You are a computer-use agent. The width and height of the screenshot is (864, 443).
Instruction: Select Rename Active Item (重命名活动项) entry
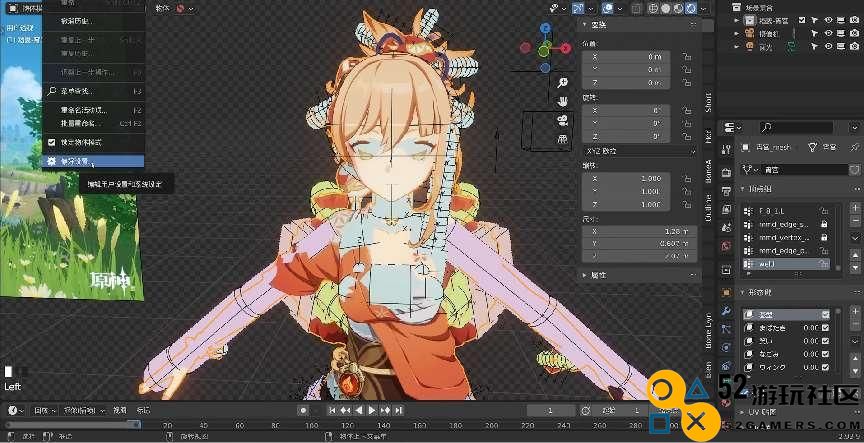pos(93,110)
